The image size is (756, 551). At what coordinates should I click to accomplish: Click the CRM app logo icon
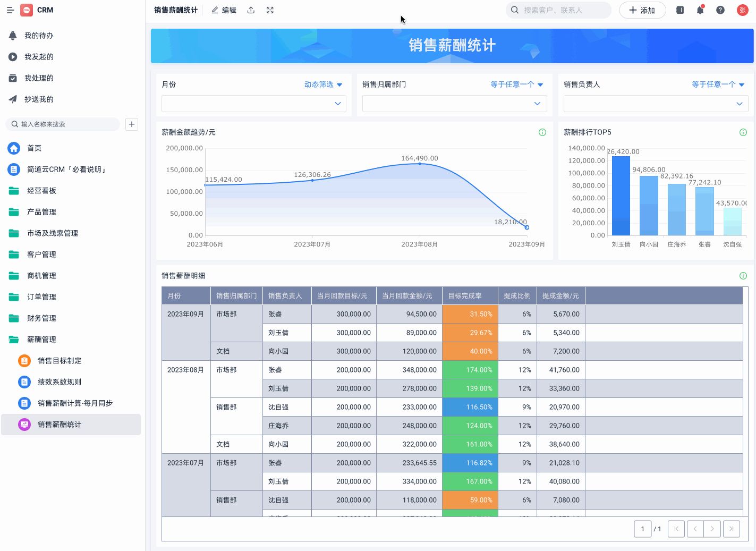pos(27,10)
